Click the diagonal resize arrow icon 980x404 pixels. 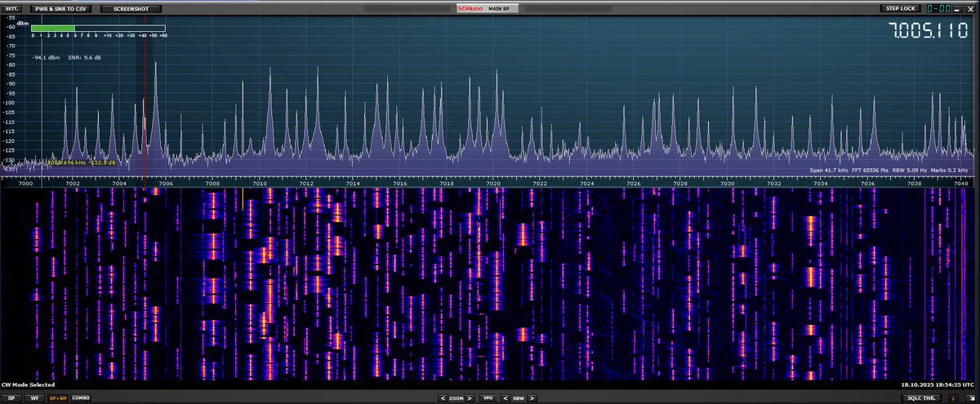point(971,397)
